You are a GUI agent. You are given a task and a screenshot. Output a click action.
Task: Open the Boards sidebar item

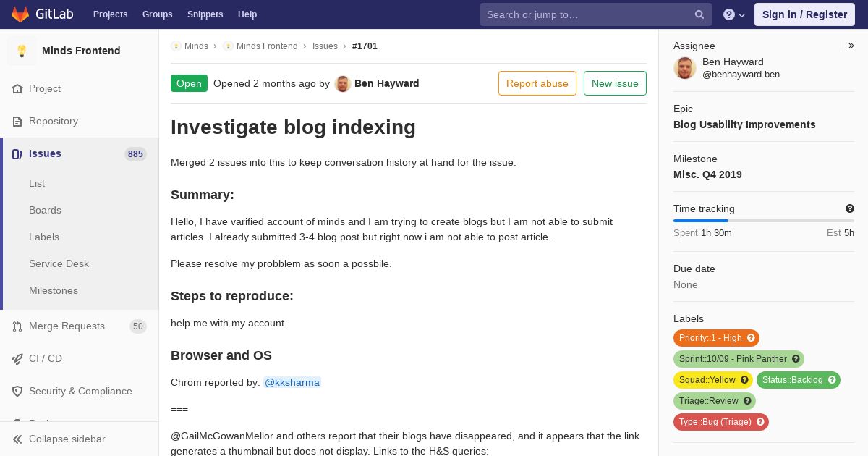pos(45,210)
